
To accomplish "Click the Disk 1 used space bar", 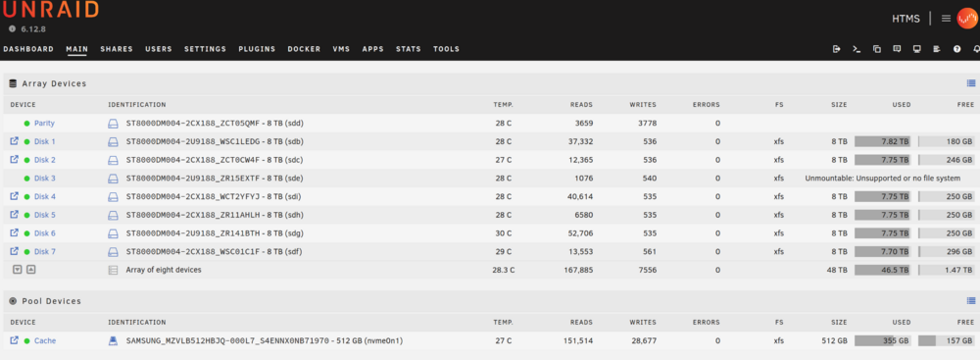I will click(x=882, y=141).
